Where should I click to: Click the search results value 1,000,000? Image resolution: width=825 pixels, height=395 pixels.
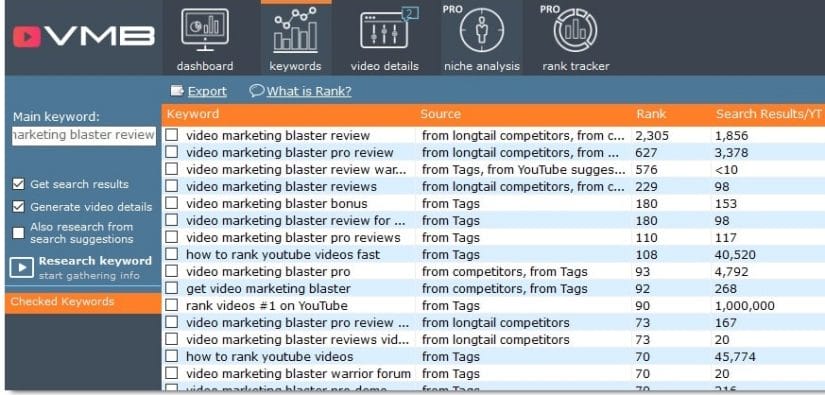click(x=744, y=306)
